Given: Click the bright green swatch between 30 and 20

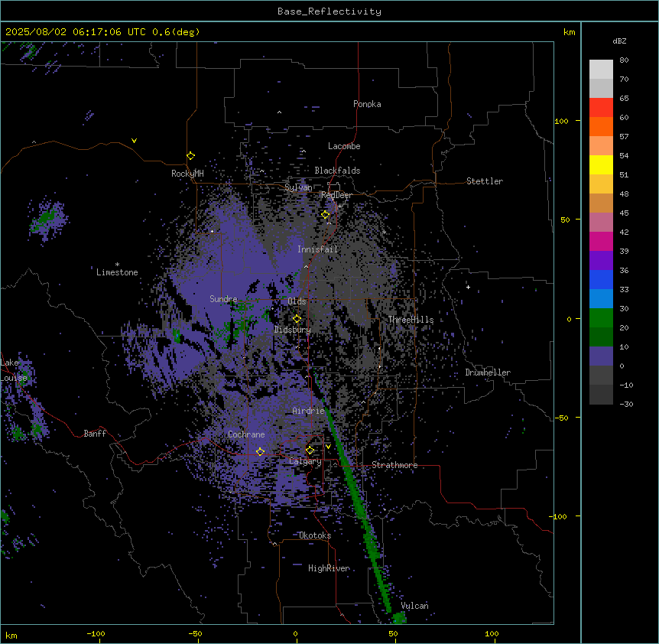Looking at the screenshot, I should [601, 318].
